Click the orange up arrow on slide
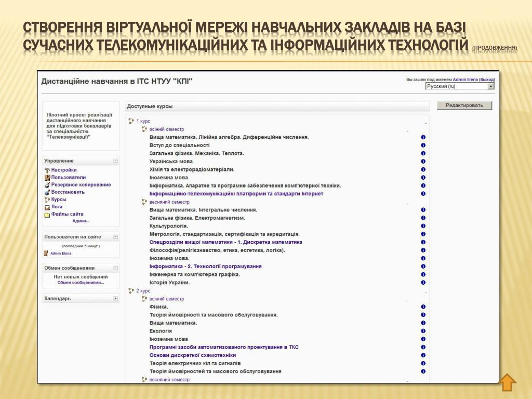532x399 pixels. (508, 382)
